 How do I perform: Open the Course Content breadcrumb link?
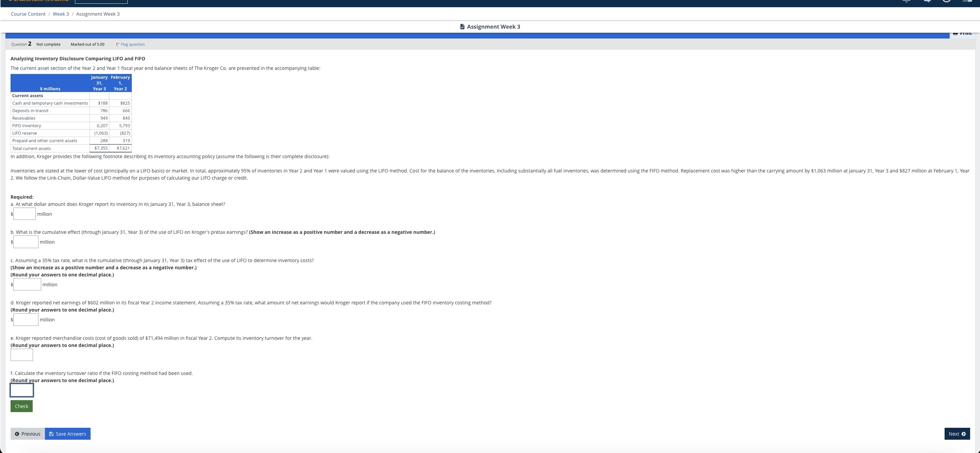point(28,14)
